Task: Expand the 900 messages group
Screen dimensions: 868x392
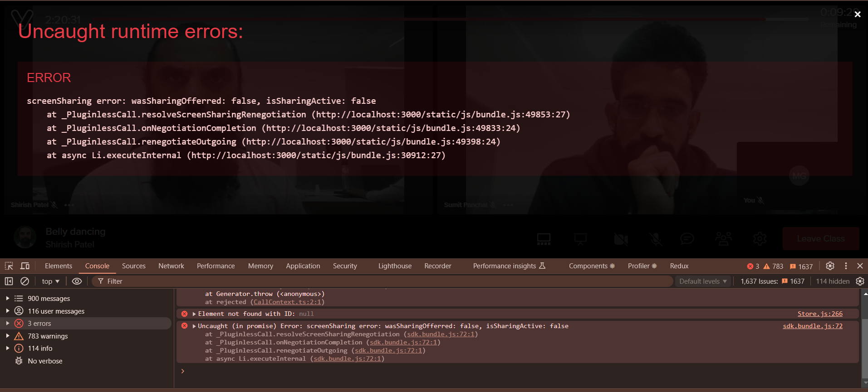Action: point(8,298)
